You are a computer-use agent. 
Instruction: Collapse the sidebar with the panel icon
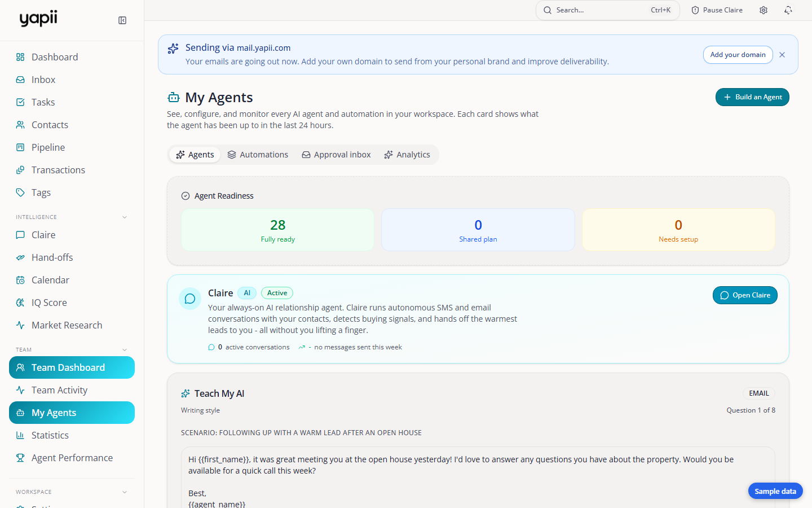[122, 20]
